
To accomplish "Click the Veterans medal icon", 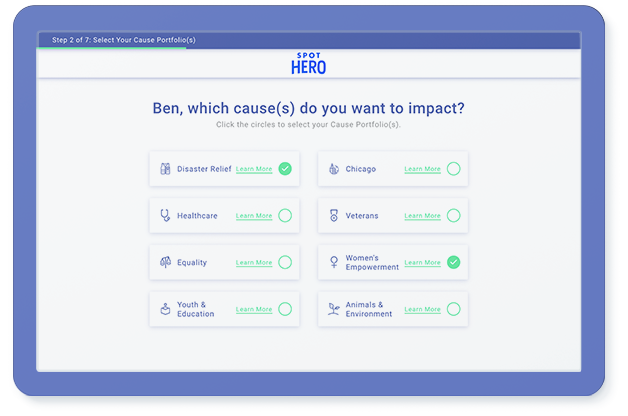I will (334, 215).
